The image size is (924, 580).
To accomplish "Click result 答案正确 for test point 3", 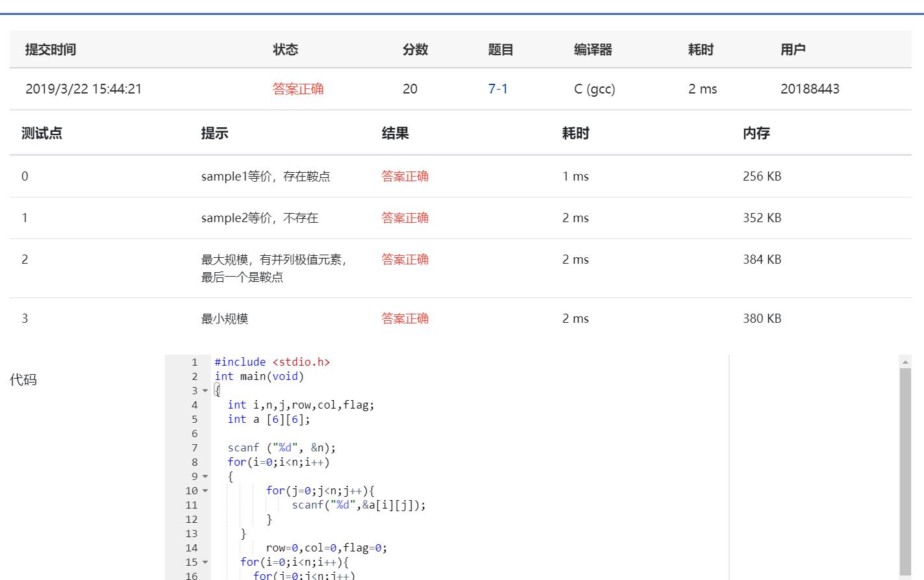I will point(405,318).
